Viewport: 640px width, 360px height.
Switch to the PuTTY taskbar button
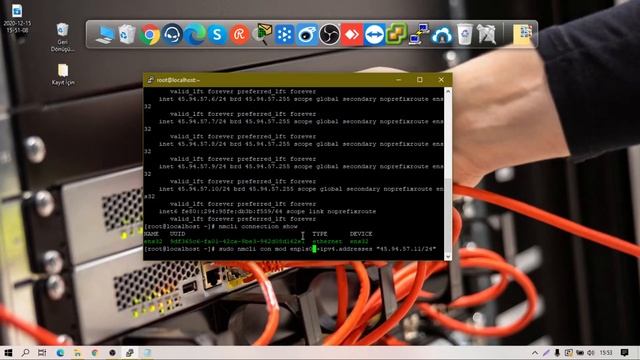(x=130, y=353)
